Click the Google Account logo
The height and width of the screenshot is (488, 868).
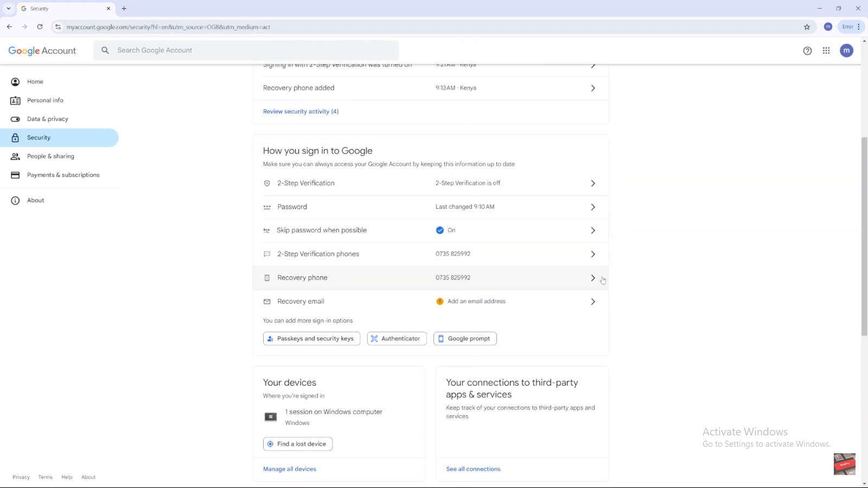tap(42, 50)
